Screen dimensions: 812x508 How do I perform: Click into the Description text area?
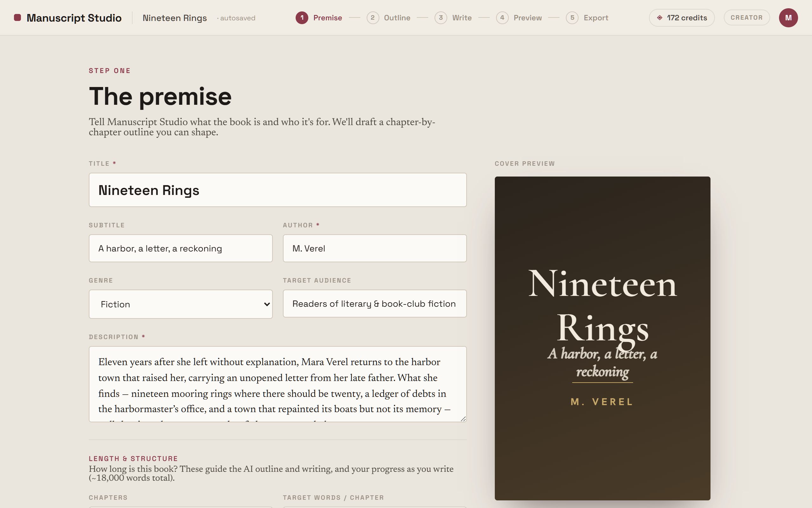point(278,384)
